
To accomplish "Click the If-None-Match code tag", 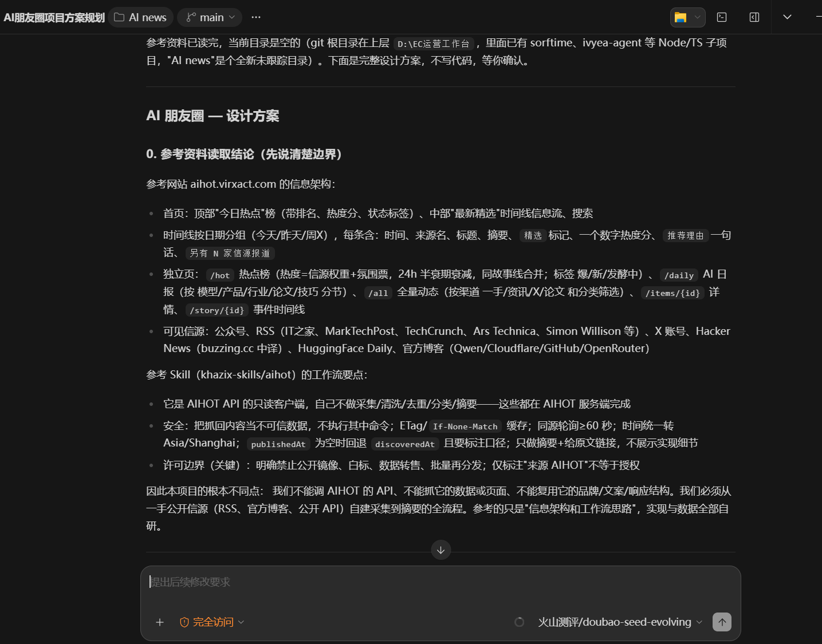I will [465, 426].
